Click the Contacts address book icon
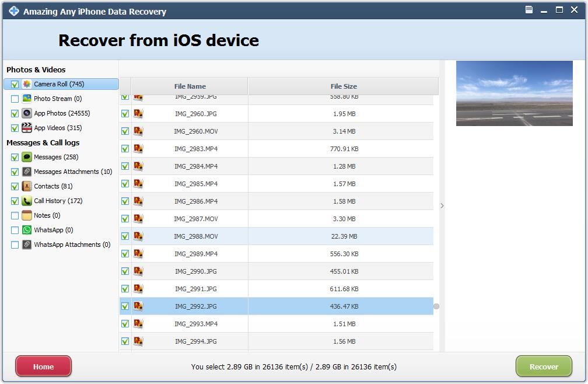588x384 pixels. (x=27, y=186)
